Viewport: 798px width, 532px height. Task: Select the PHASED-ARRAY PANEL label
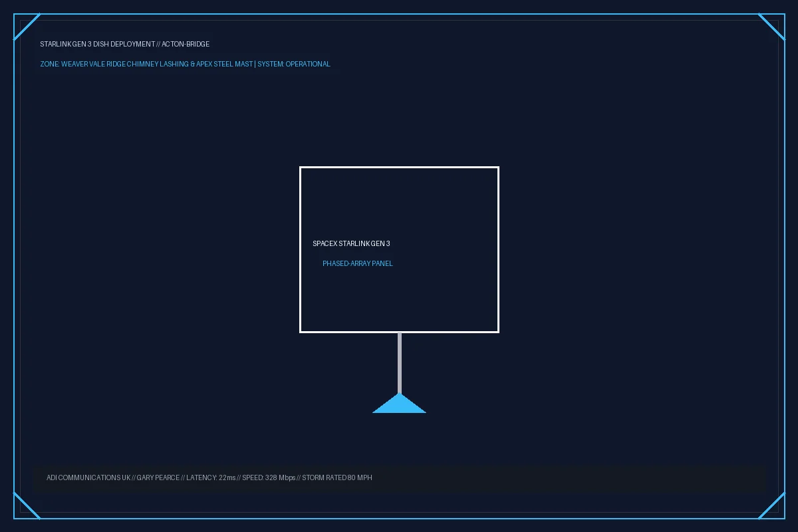pos(358,264)
